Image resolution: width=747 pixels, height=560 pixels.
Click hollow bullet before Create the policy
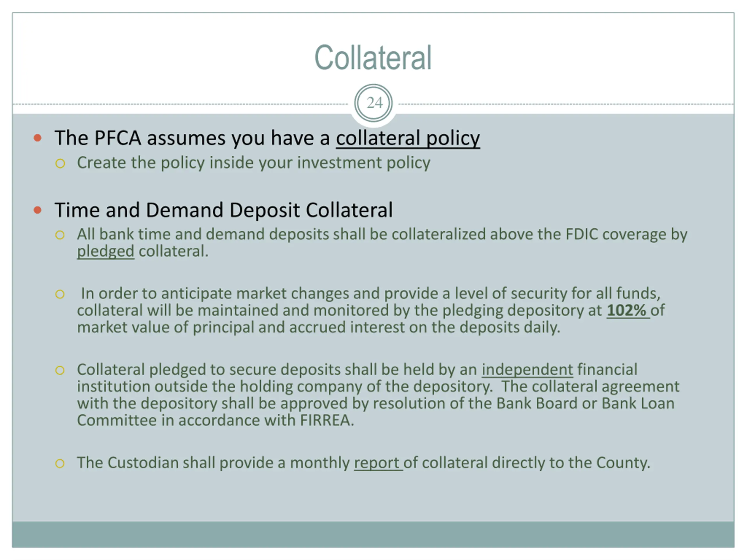point(60,164)
